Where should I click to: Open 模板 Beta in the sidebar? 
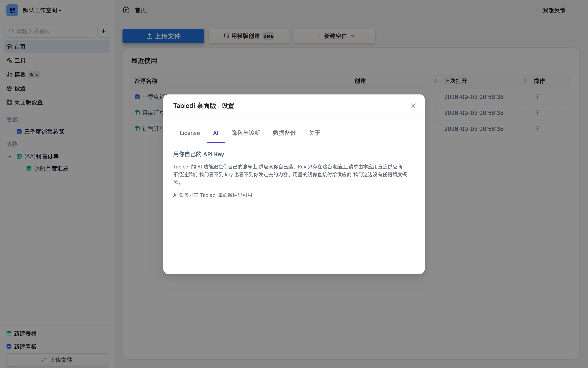coord(57,74)
